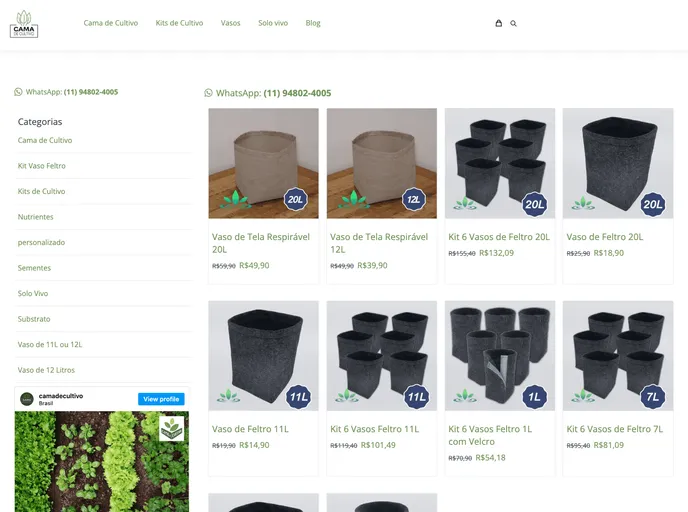Open the Nutrientes category

(x=36, y=217)
